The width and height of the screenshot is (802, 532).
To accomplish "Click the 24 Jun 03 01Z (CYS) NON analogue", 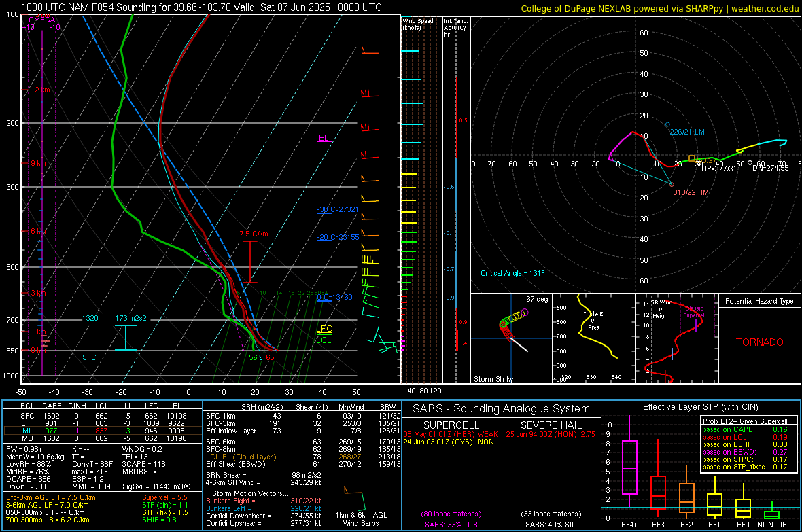I will pos(449,442).
